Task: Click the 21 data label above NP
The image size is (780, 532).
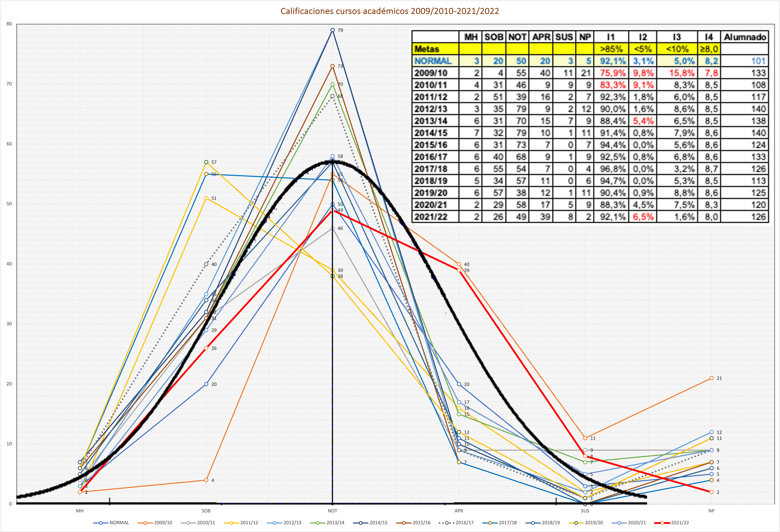Action: [x=719, y=378]
